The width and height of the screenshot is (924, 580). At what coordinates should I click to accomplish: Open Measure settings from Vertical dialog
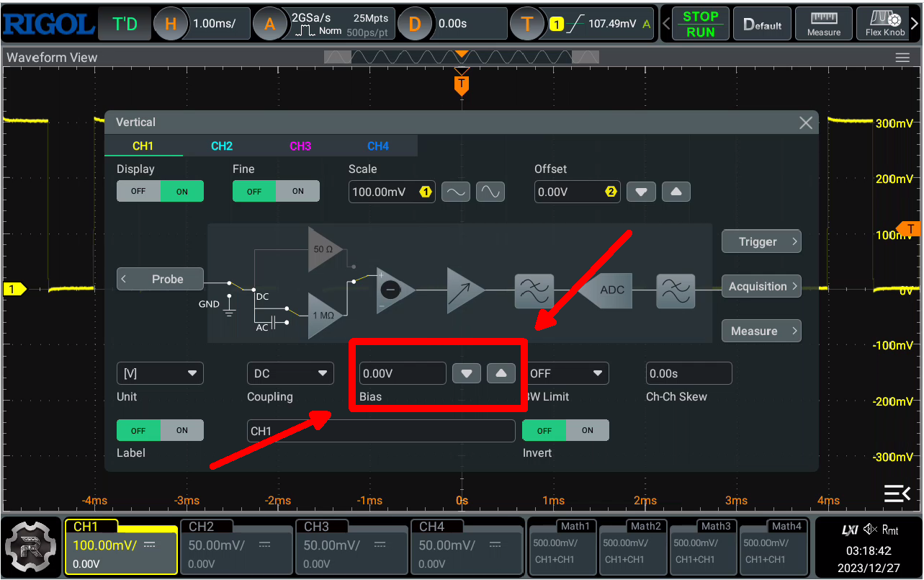[762, 331]
